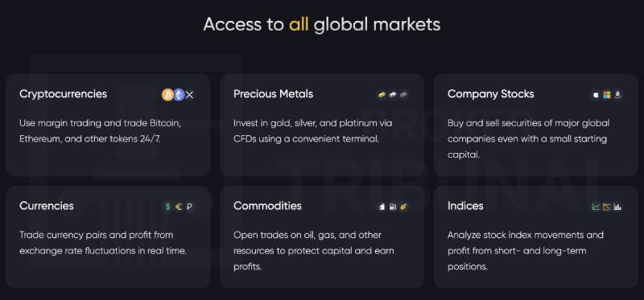Click the ruble currency icon
Image resolution: width=644 pixels, height=300 pixels.
(x=189, y=207)
